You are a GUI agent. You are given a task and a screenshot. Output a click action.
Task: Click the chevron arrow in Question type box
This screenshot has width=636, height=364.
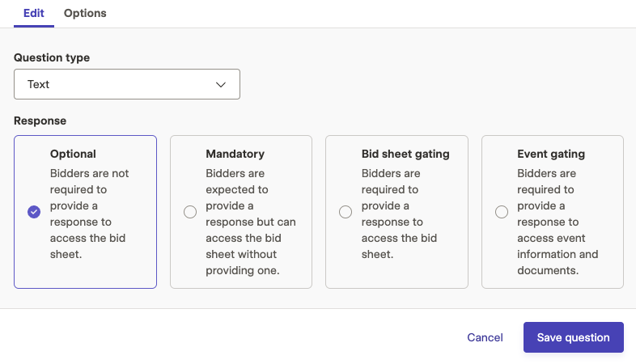click(221, 85)
